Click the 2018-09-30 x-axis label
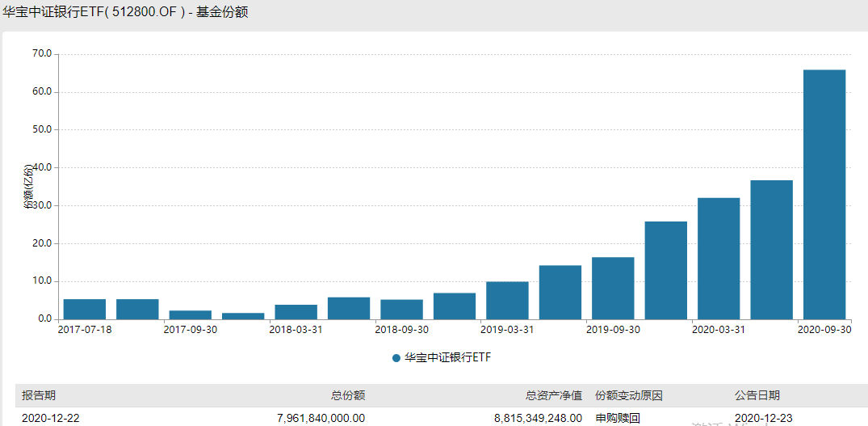 [401, 329]
